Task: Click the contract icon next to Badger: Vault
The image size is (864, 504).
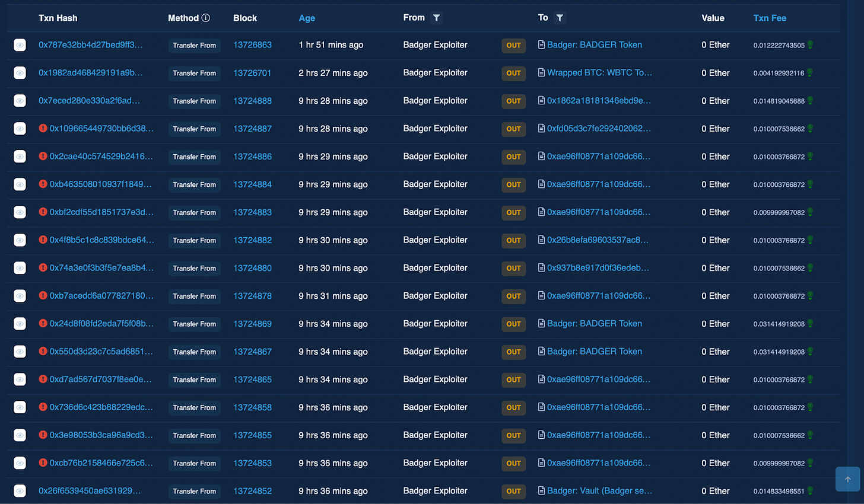Action: [x=541, y=490]
